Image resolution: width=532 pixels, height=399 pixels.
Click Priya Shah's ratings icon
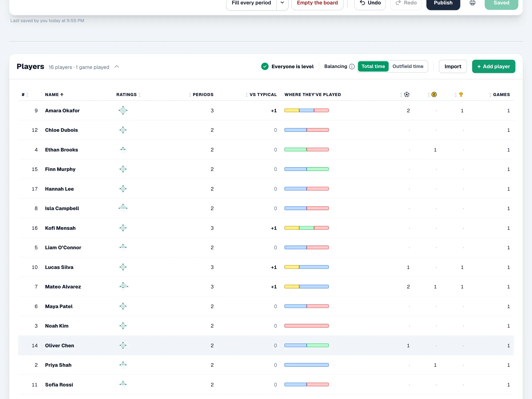click(x=123, y=364)
